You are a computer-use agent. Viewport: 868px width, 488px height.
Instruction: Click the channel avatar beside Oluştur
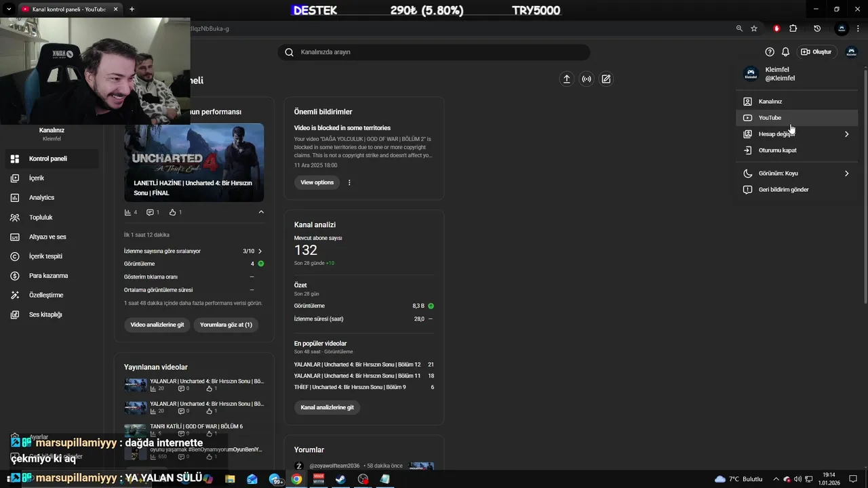coord(851,52)
